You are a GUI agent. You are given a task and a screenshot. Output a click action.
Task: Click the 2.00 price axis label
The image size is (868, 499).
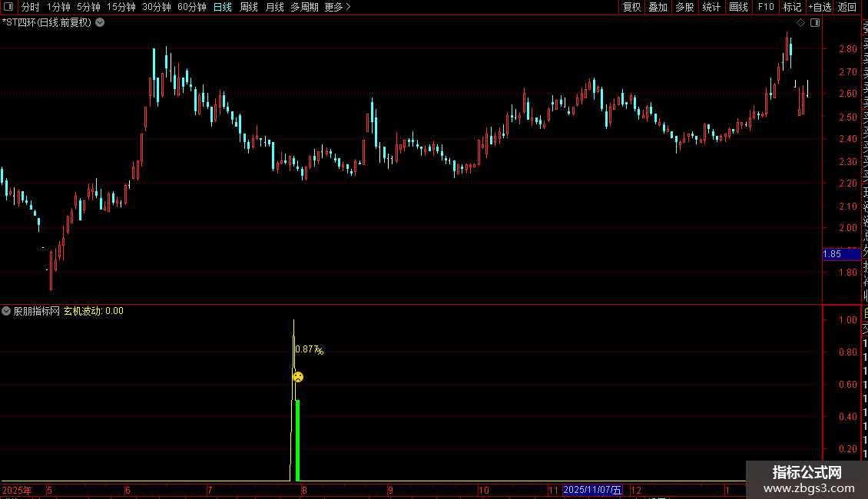(x=847, y=227)
